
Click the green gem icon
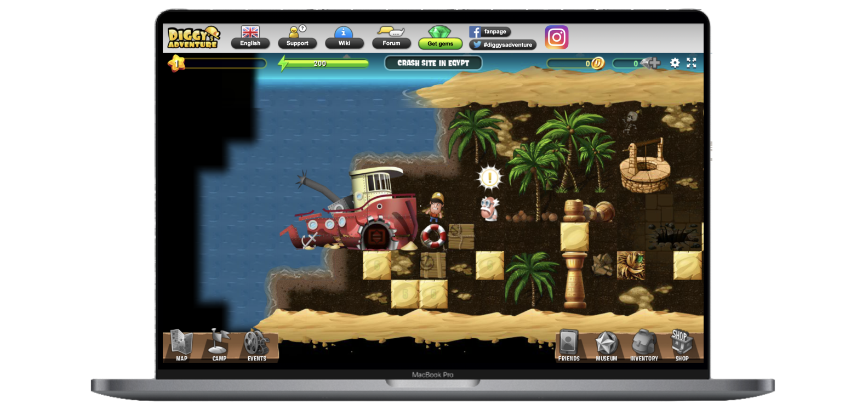(x=439, y=32)
